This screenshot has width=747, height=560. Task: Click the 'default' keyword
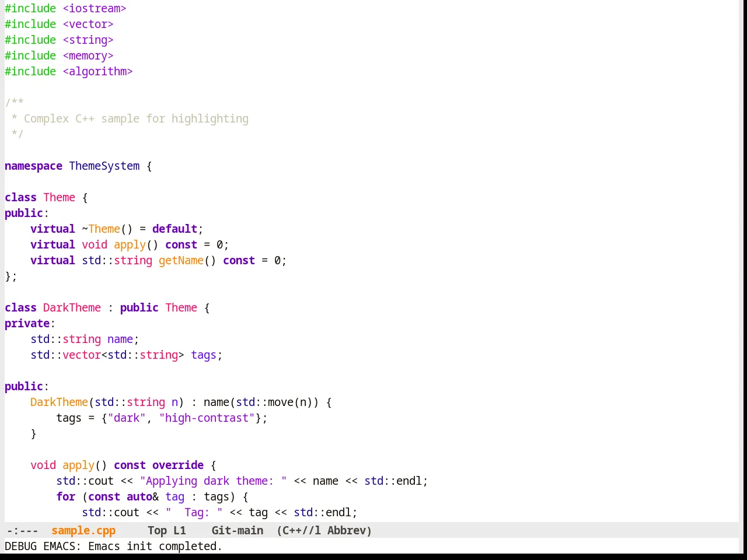174,229
